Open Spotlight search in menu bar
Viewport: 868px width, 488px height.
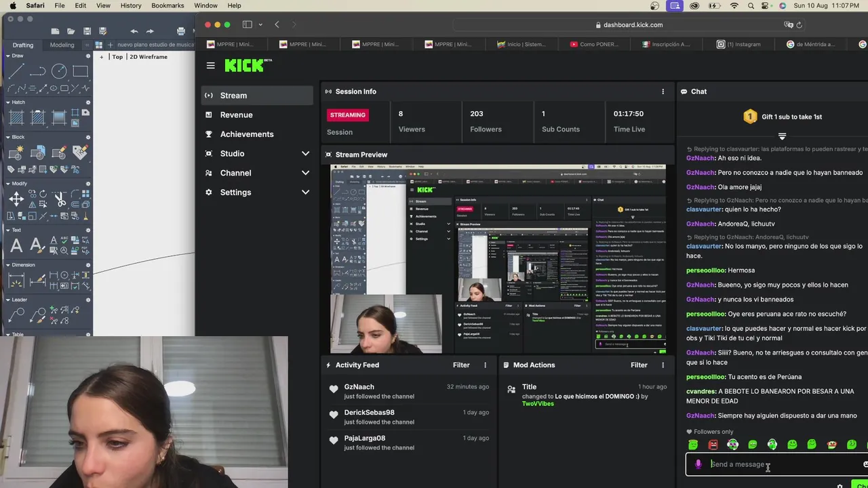tap(751, 5)
